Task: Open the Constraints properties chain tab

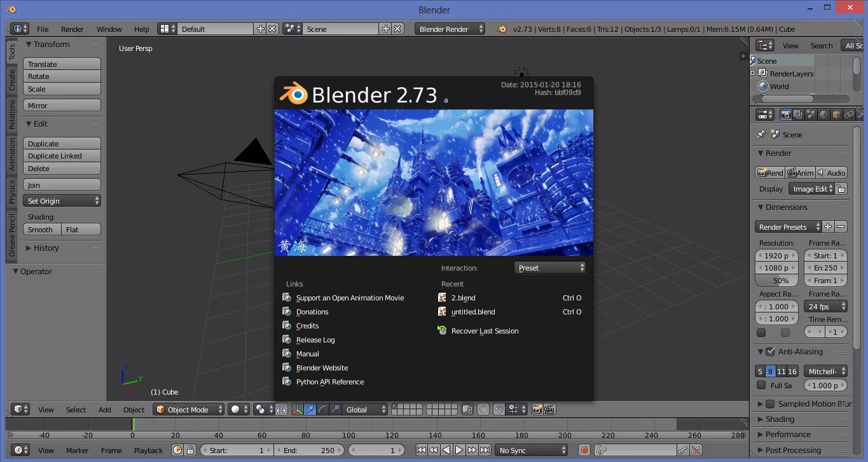Action: tap(849, 115)
